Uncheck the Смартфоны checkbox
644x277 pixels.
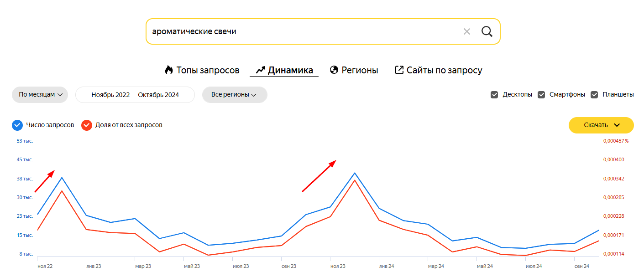click(x=542, y=95)
